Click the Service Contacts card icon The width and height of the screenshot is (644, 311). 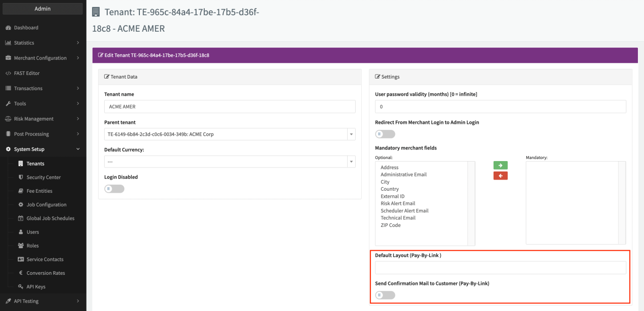pos(21,259)
